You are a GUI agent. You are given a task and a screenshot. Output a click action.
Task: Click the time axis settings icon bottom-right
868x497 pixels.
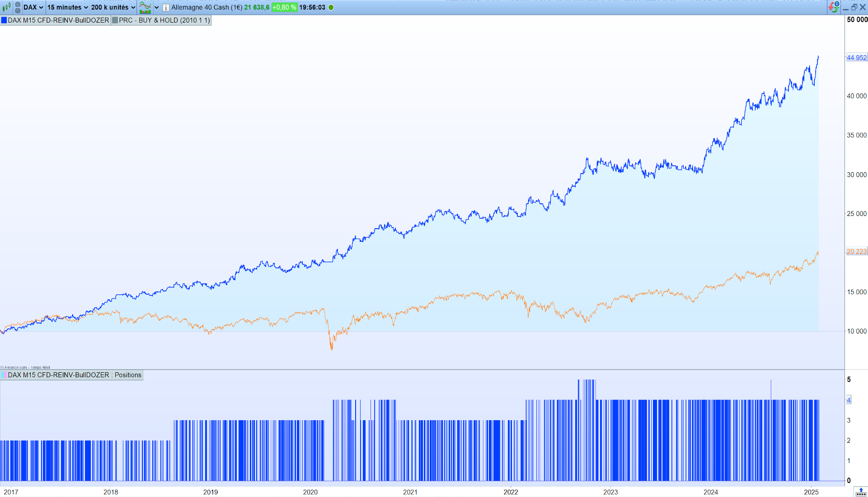pyautogui.click(x=861, y=492)
